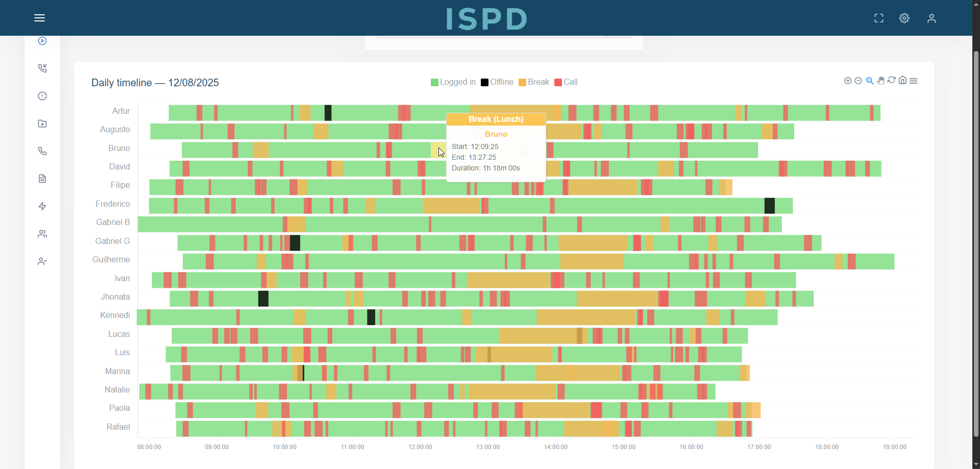Click the Natalie row label
The height and width of the screenshot is (469, 980).
pos(117,389)
